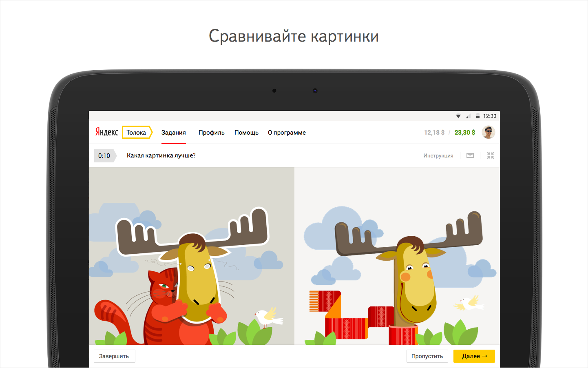Tap the battery status icon
This screenshot has height=368, width=588.
(x=478, y=116)
